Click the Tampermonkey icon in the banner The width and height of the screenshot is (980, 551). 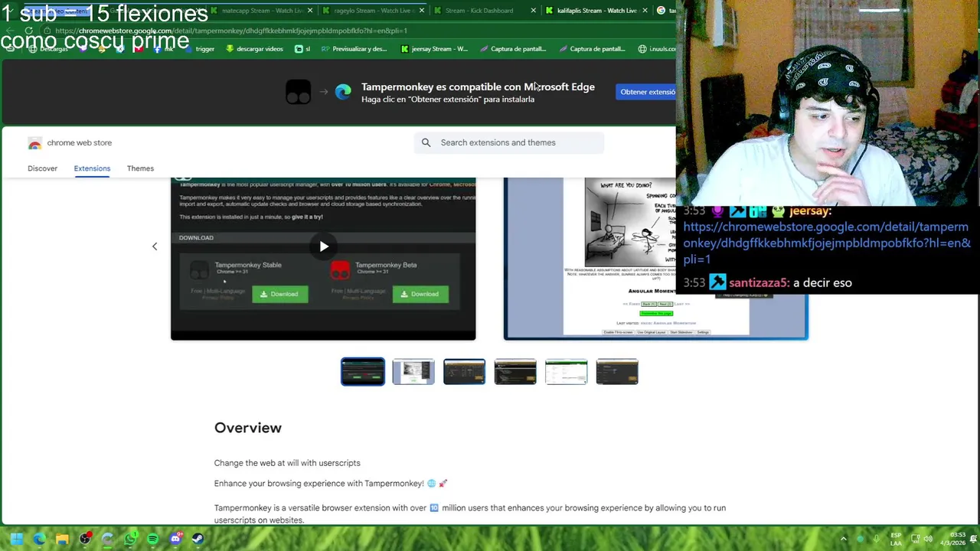click(299, 92)
